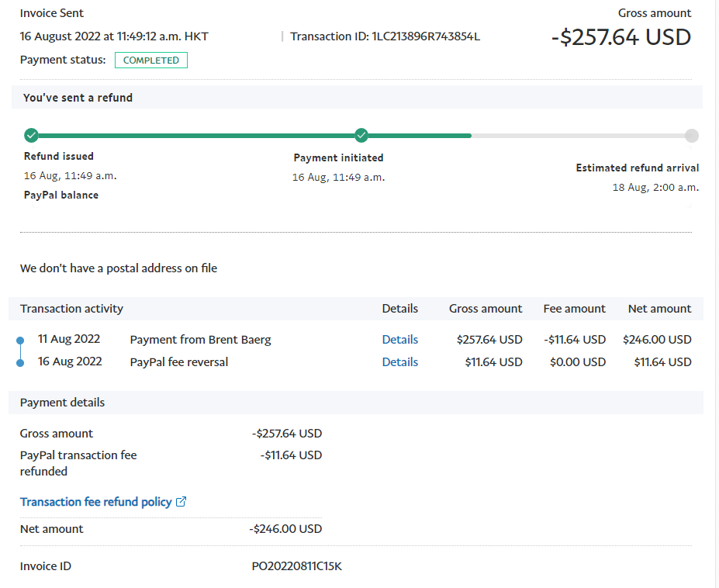Screen dimensions: 719x588
Task: Click the COMPLETED payment status badge
Action: 151,61
